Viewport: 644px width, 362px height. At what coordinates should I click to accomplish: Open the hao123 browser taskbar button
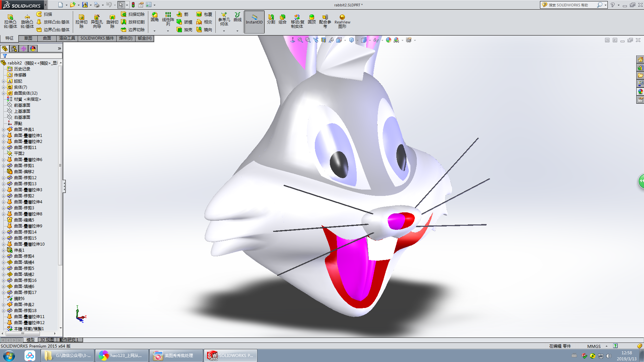[x=122, y=356]
